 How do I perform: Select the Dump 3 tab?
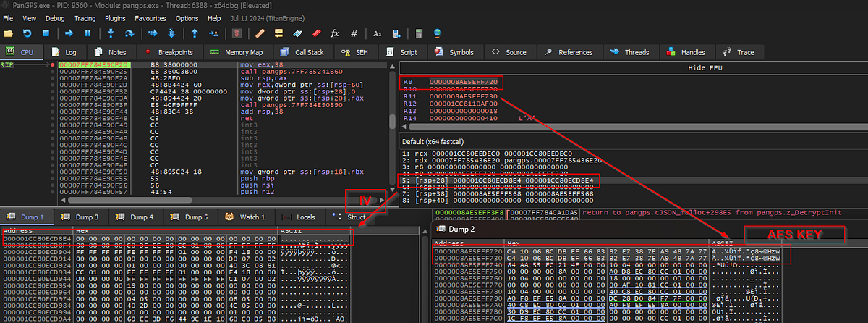[80, 217]
